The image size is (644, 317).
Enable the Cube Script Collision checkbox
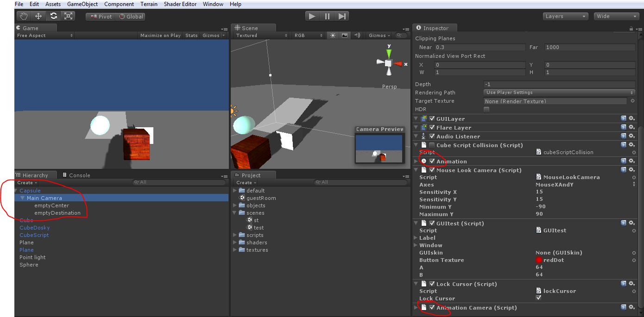(x=432, y=145)
